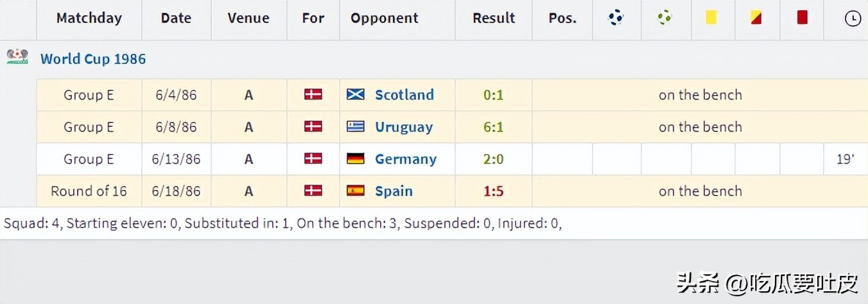868x304 pixels.
Task: Click the red card column icon
Action: [x=802, y=18]
